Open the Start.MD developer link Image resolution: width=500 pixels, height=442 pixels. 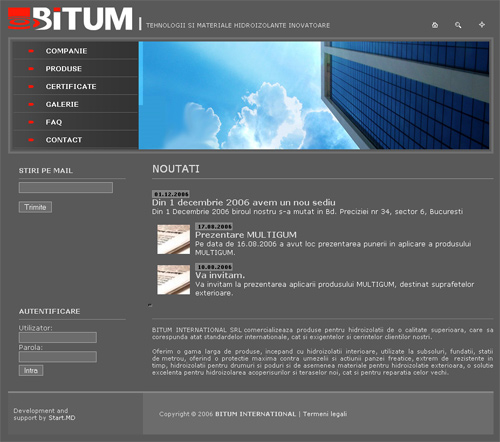pos(62,418)
